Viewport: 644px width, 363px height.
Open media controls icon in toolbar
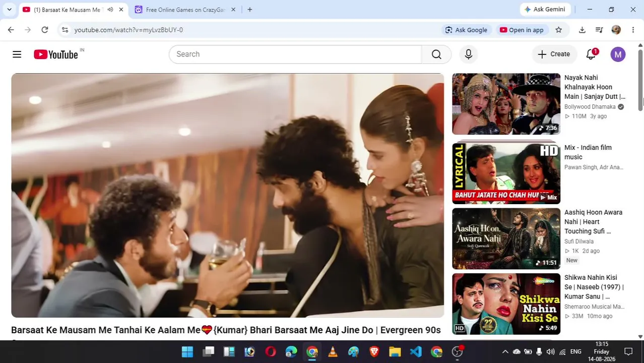point(599,30)
